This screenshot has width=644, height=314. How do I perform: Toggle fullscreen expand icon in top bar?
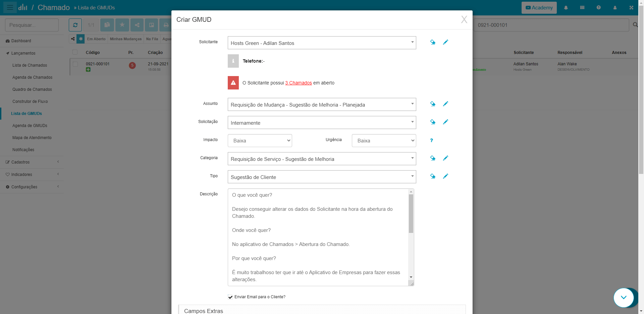tap(631, 8)
